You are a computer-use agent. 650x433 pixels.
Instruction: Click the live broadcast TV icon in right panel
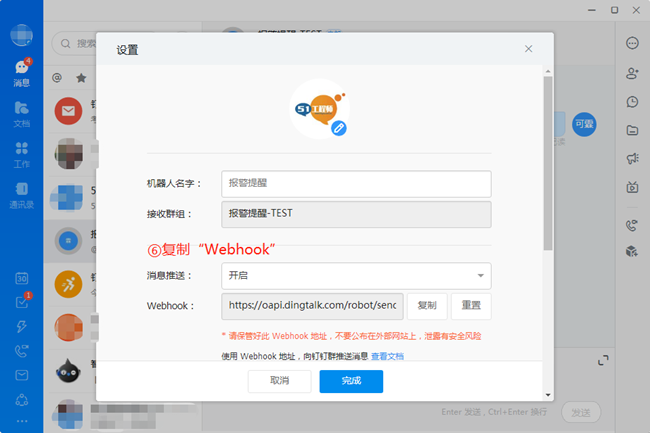pyautogui.click(x=632, y=187)
